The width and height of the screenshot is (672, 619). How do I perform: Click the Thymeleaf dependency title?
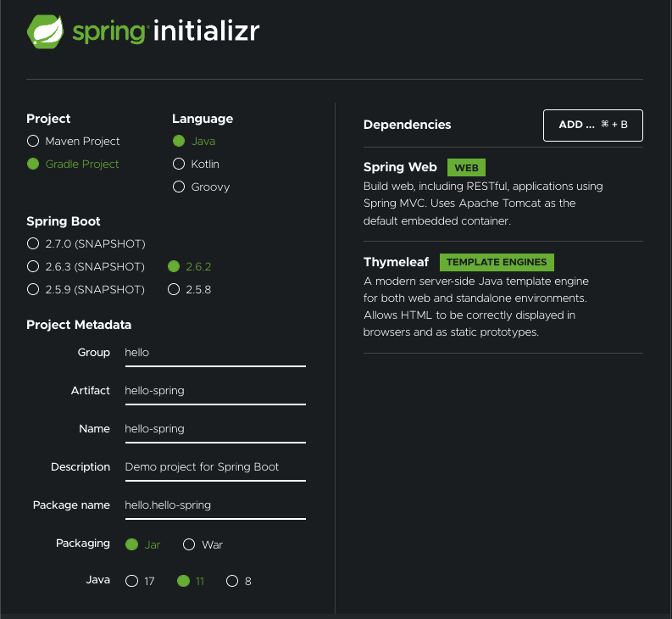click(x=396, y=262)
